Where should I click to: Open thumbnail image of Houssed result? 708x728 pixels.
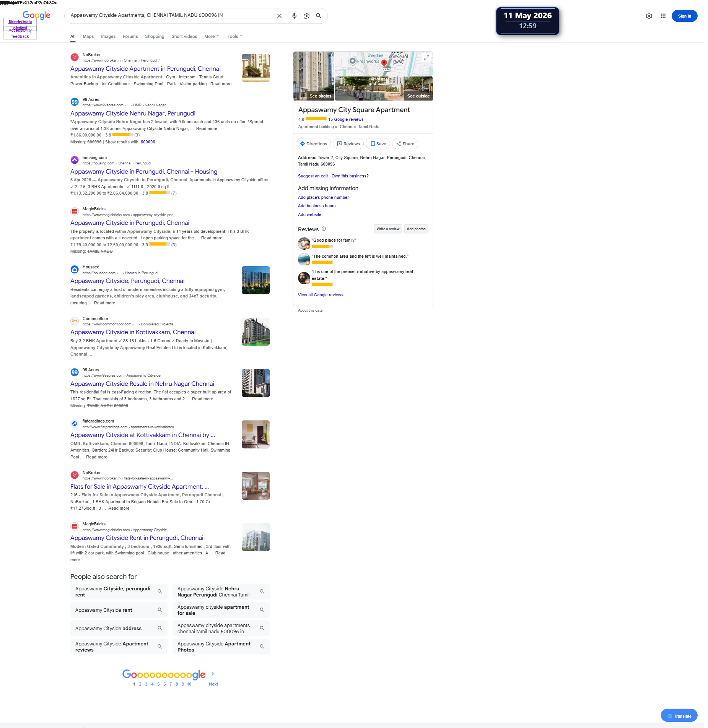point(256,280)
